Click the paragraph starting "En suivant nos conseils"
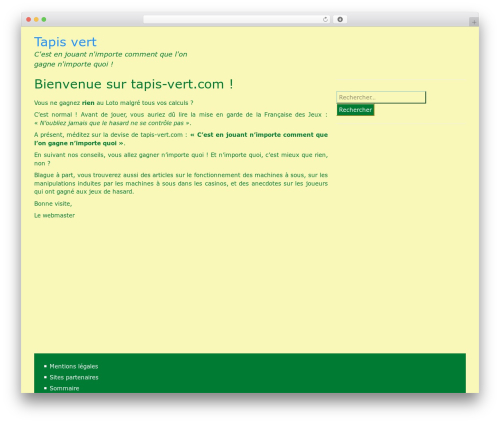 click(x=181, y=159)
